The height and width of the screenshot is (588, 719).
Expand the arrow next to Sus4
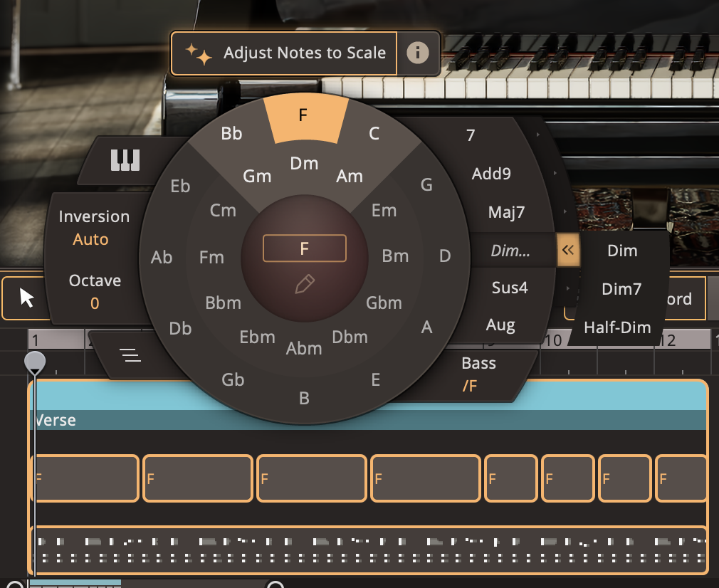tap(567, 288)
